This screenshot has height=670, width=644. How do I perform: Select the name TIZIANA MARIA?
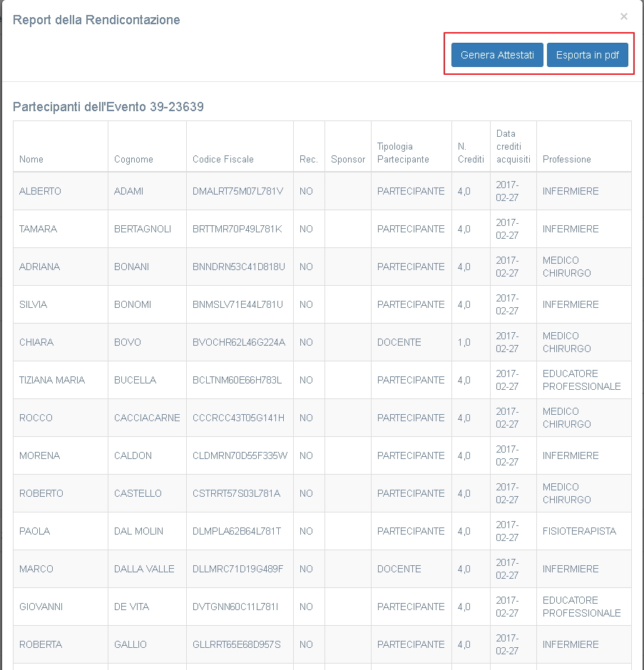click(x=52, y=380)
